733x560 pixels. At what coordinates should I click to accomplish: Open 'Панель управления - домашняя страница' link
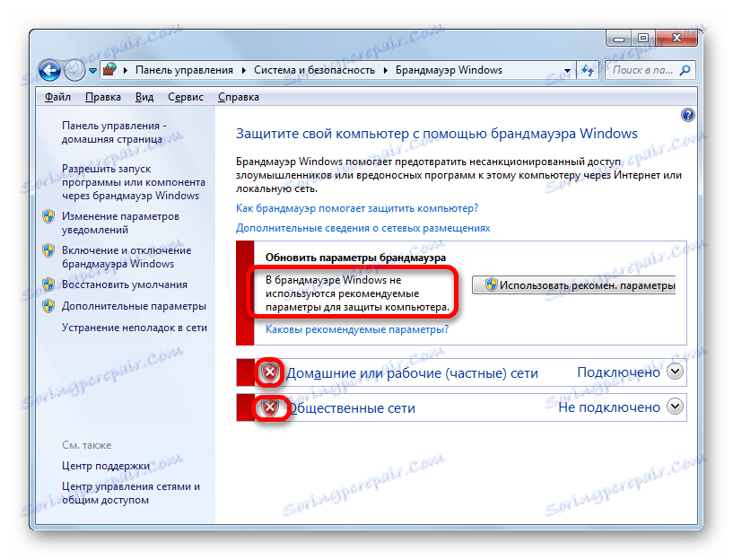coord(114,132)
